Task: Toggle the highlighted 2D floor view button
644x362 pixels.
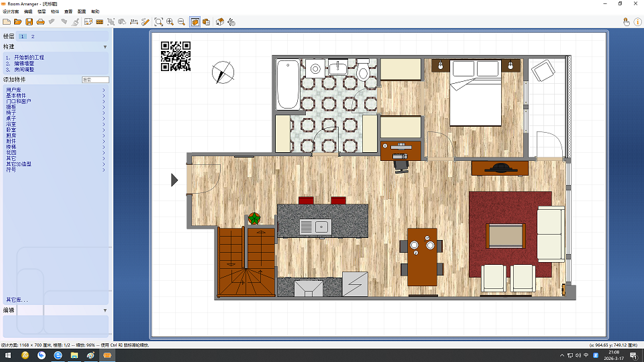Action: 195,22
